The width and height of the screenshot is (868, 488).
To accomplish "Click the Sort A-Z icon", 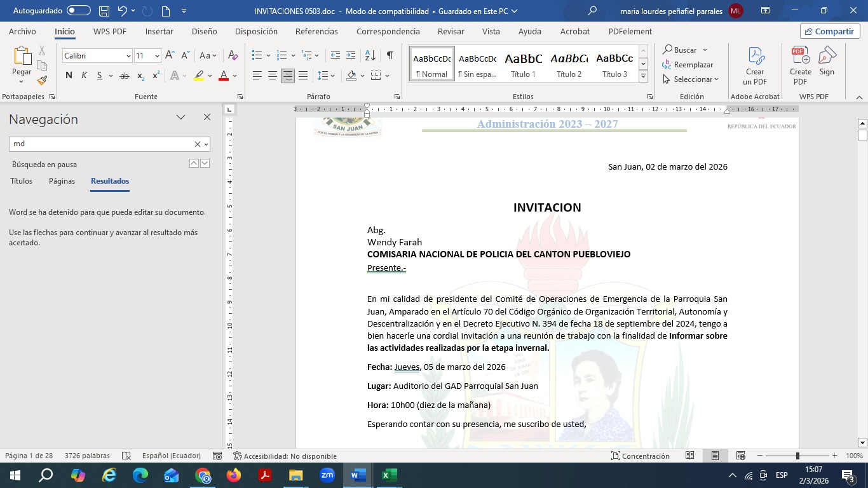I will (371, 56).
